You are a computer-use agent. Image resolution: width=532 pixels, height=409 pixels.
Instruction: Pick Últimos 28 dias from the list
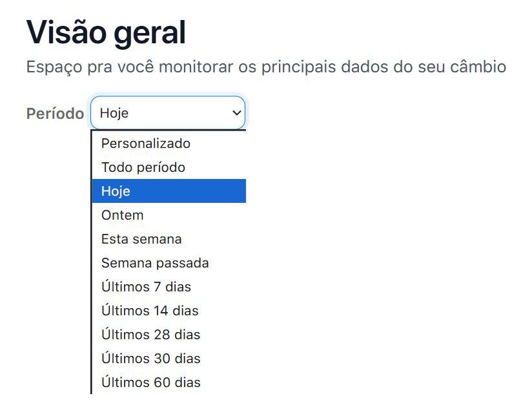[150, 335]
